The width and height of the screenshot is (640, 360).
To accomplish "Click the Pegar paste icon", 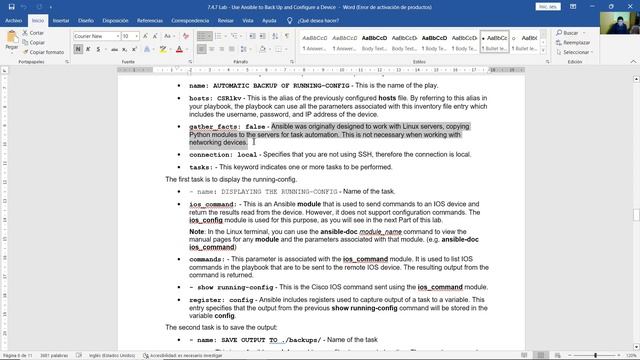I will coord(12,37).
